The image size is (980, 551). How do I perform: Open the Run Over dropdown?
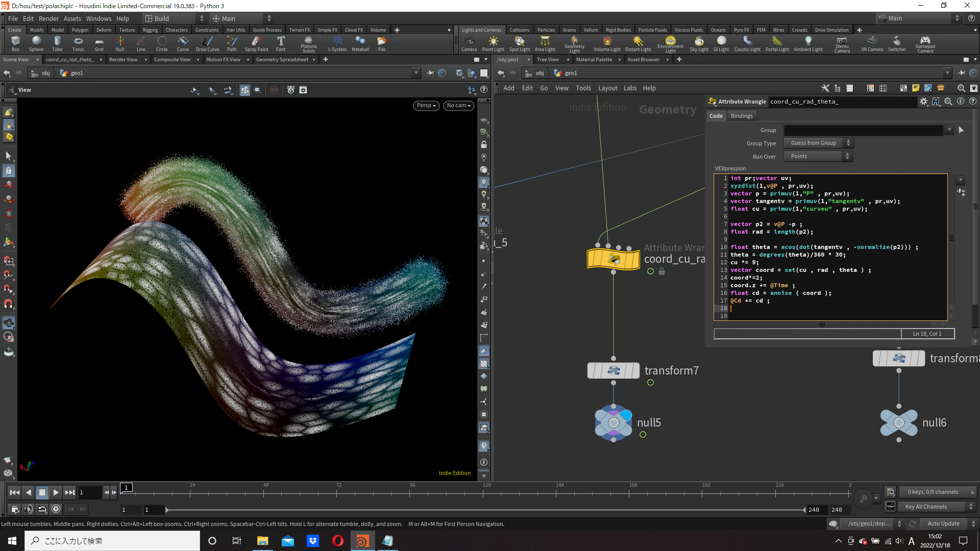point(818,157)
